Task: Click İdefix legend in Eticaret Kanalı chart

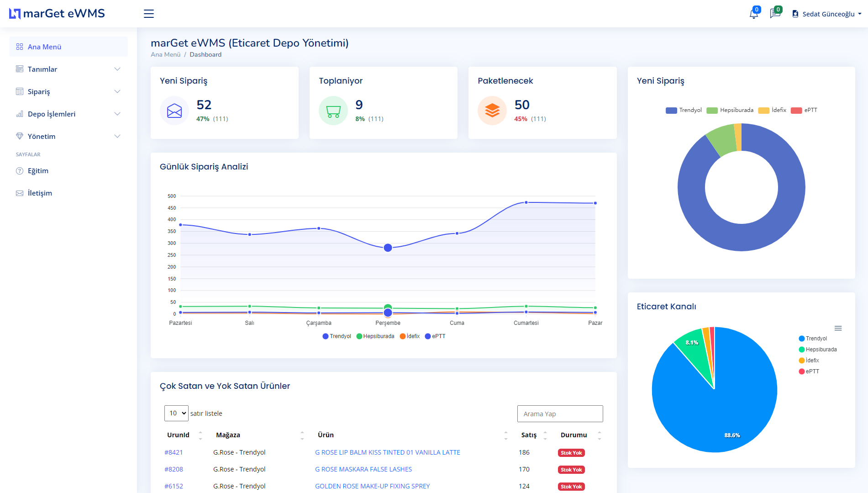Action: (x=809, y=360)
